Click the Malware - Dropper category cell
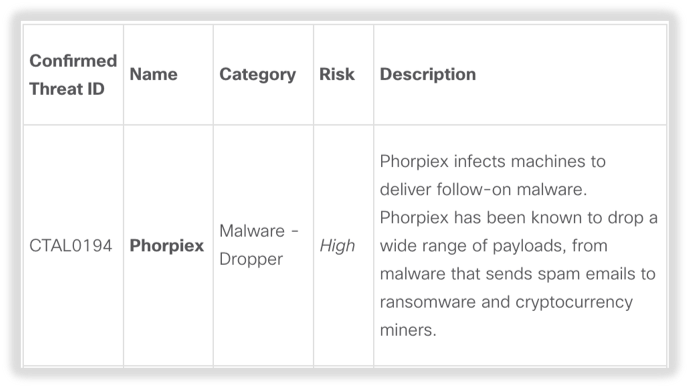The height and width of the screenshot is (387, 689). pos(259,245)
